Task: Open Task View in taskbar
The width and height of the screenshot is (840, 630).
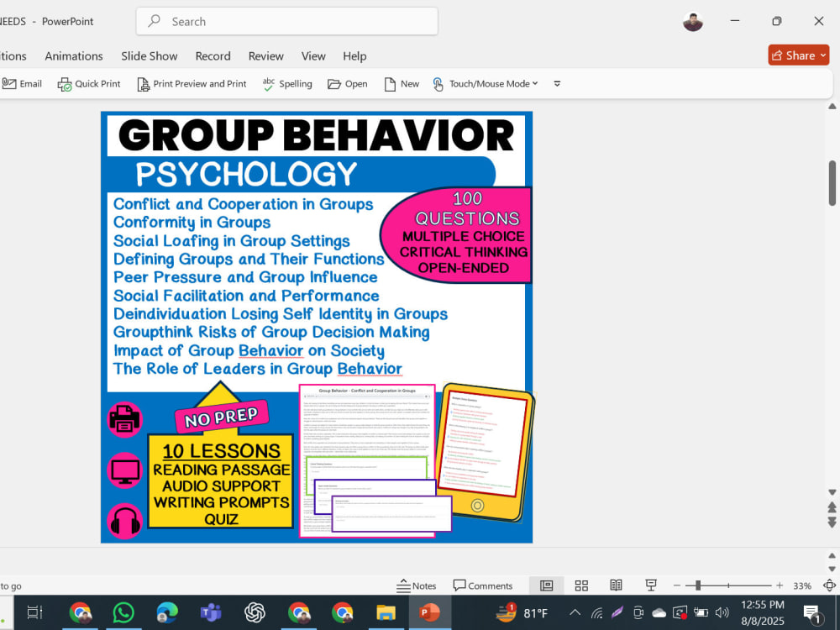Action: click(34, 612)
